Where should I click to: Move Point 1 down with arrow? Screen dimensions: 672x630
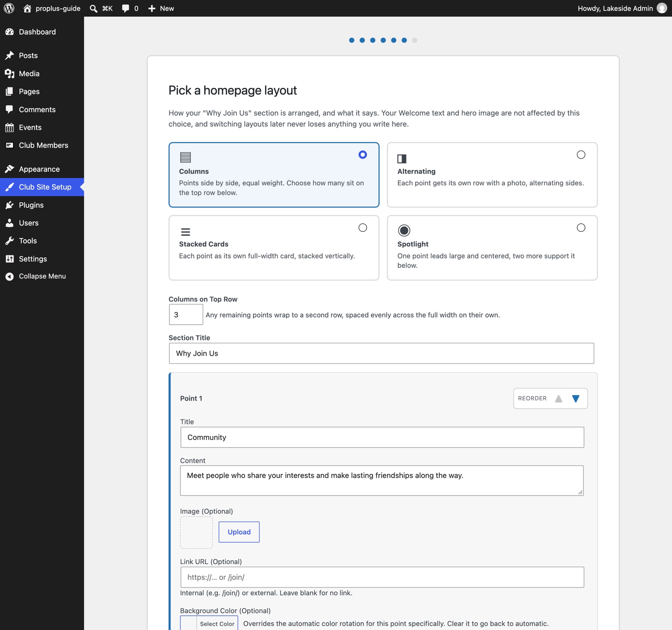point(576,399)
